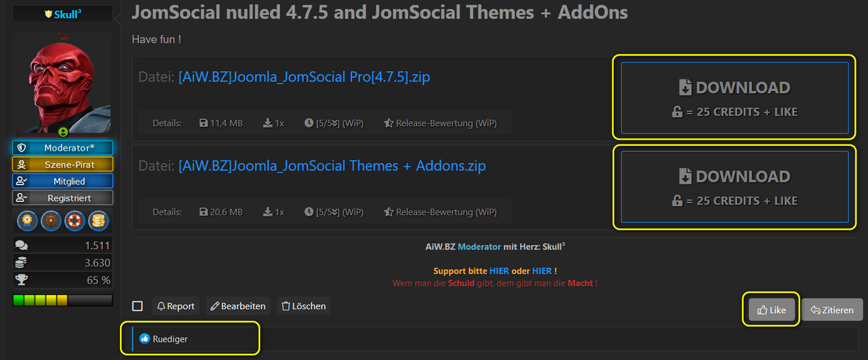868x360 pixels.
Task: Click the Moderator* rank badge
Action: coord(62,148)
